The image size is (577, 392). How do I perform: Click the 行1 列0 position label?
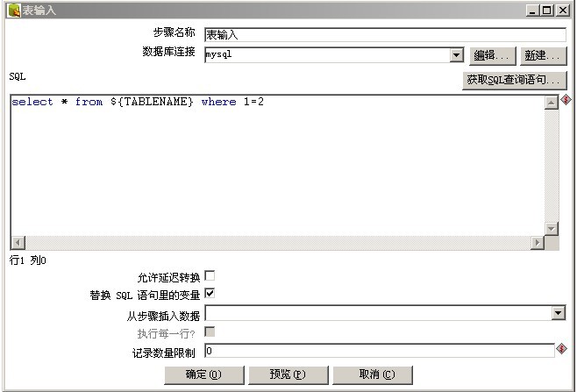click(27, 260)
